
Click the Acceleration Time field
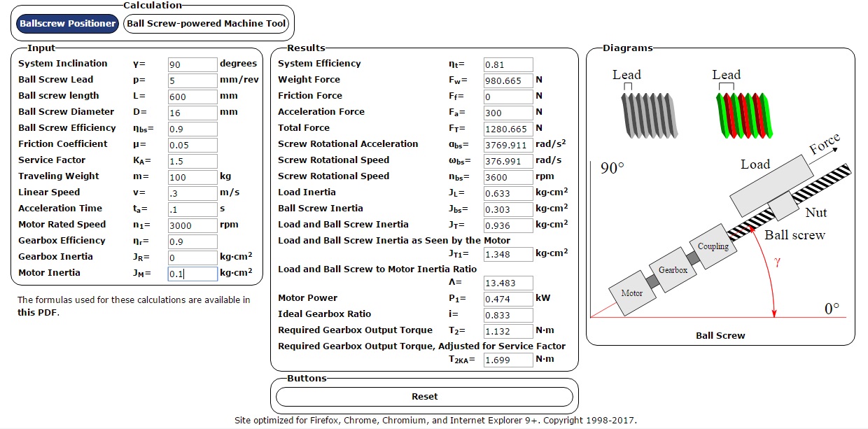coord(193,209)
